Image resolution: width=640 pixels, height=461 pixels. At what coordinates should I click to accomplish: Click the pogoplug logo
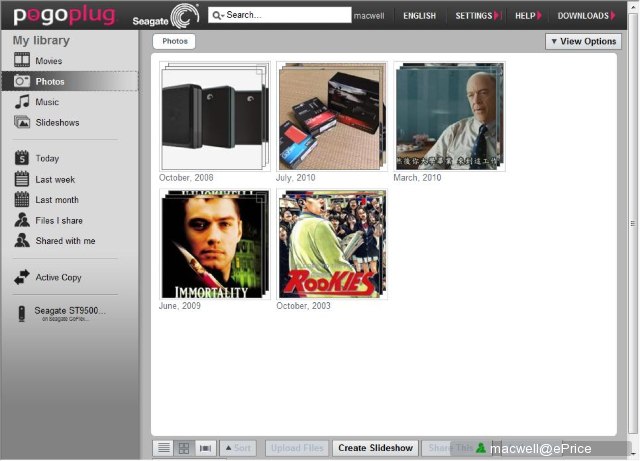(65, 16)
